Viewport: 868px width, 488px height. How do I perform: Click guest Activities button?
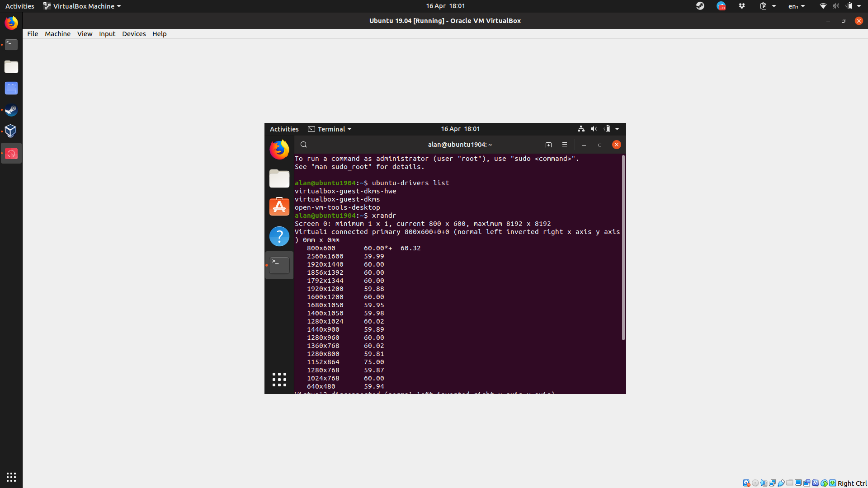284,129
